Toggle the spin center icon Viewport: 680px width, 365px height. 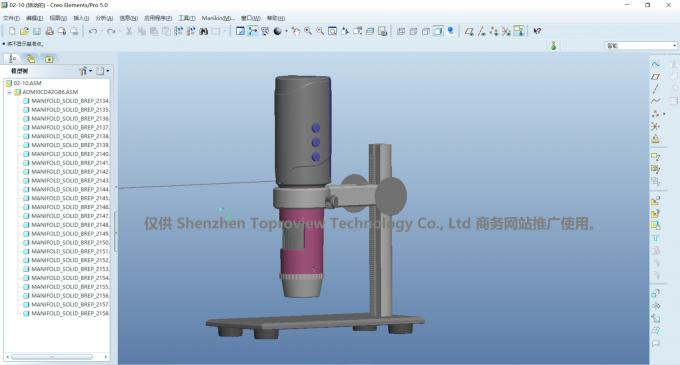click(253, 31)
